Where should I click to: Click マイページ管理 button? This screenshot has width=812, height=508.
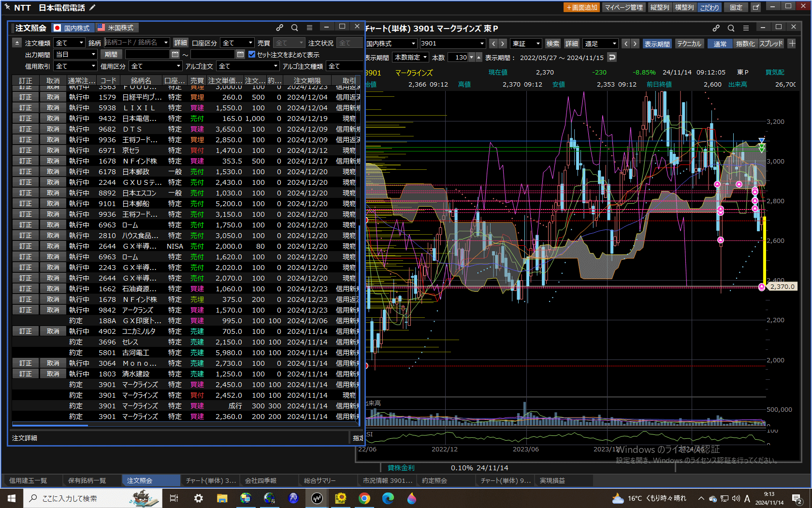(624, 7)
